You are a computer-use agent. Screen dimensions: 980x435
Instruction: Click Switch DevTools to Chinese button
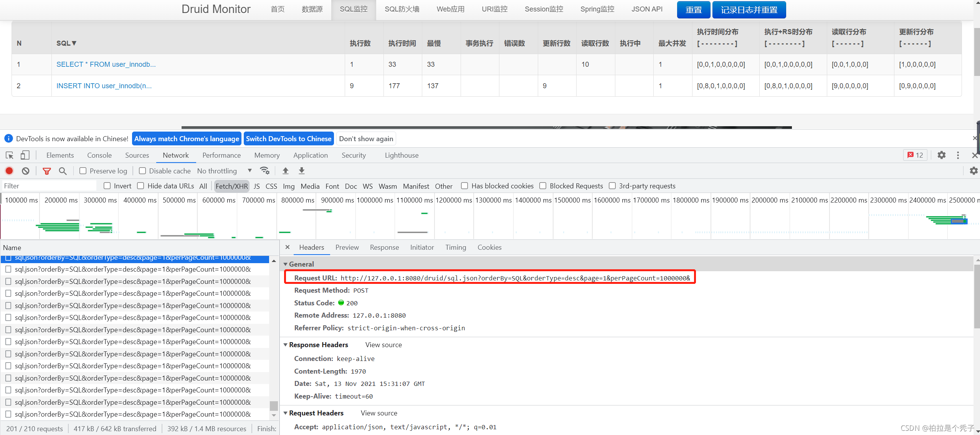[x=289, y=138]
